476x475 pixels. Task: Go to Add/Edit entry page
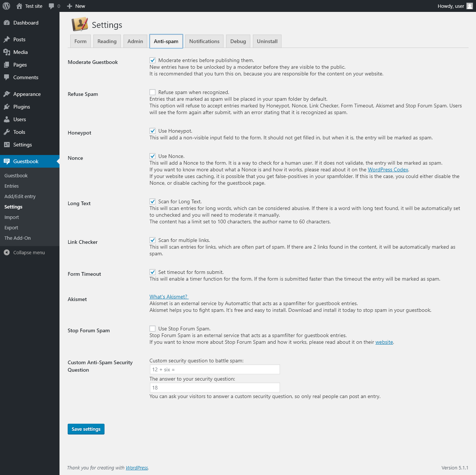click(x=20, y=196)
